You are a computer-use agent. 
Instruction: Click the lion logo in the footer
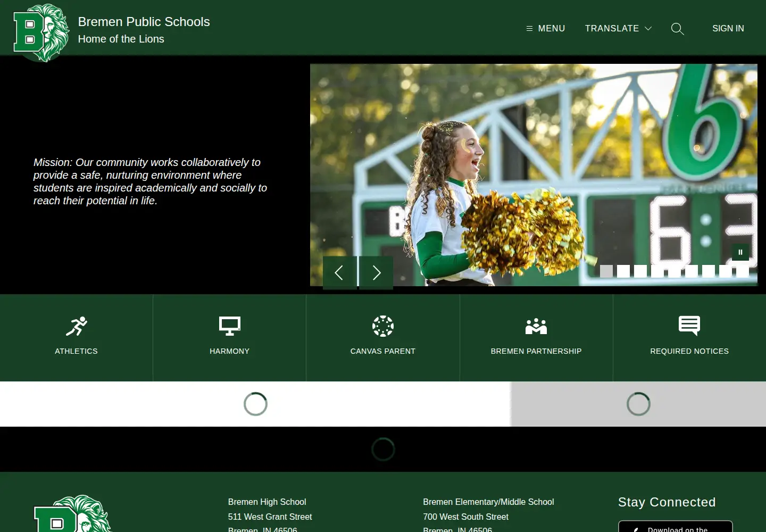click(x=73, y=514)
